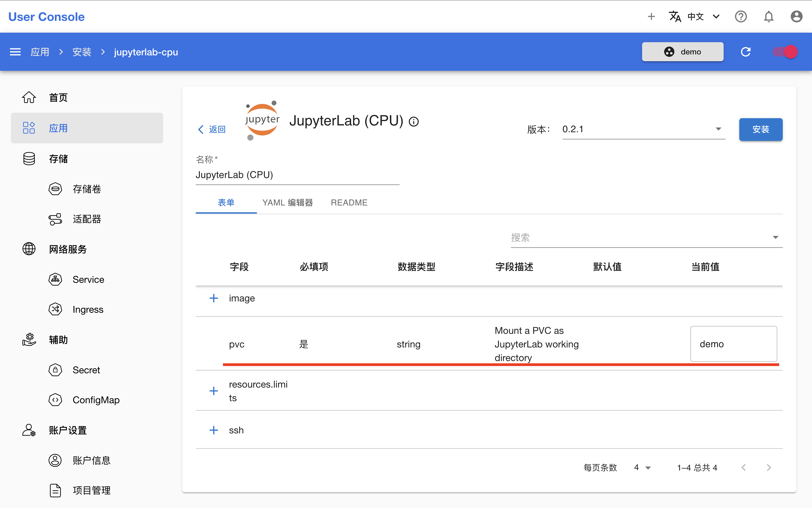Open the version 0.2.1 dropdown
The height and width of the screenshot is (508, 812).
(644, 129)
